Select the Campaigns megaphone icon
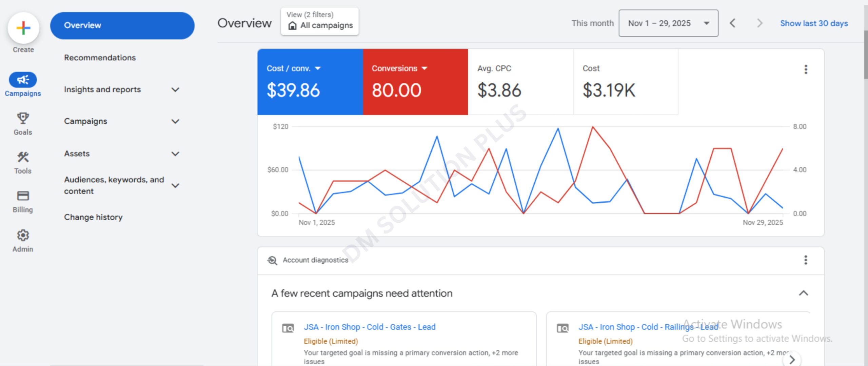This screenshot has height=366, width=868. 23,80
